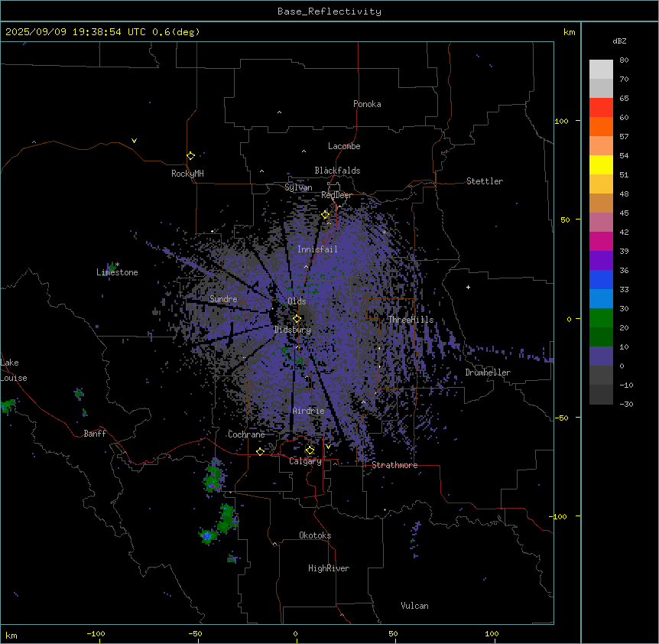
Task: Click the Banff label
Action: (95, 434)
